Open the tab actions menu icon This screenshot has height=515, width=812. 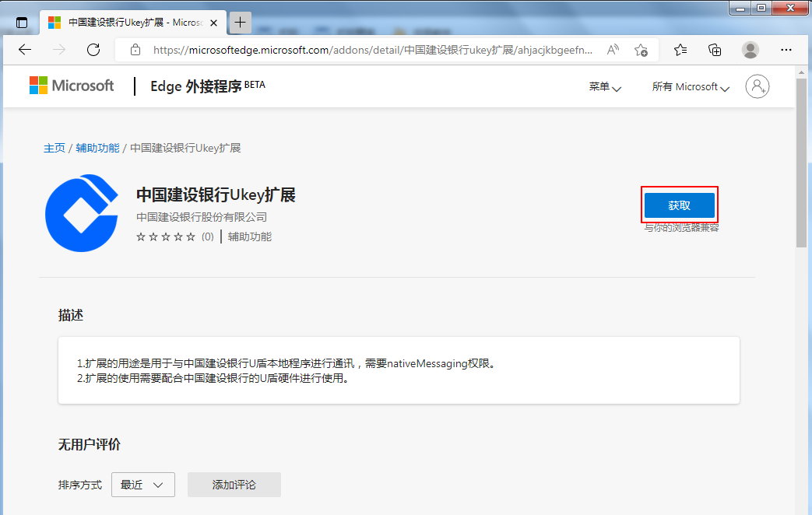tap(22, 23)
